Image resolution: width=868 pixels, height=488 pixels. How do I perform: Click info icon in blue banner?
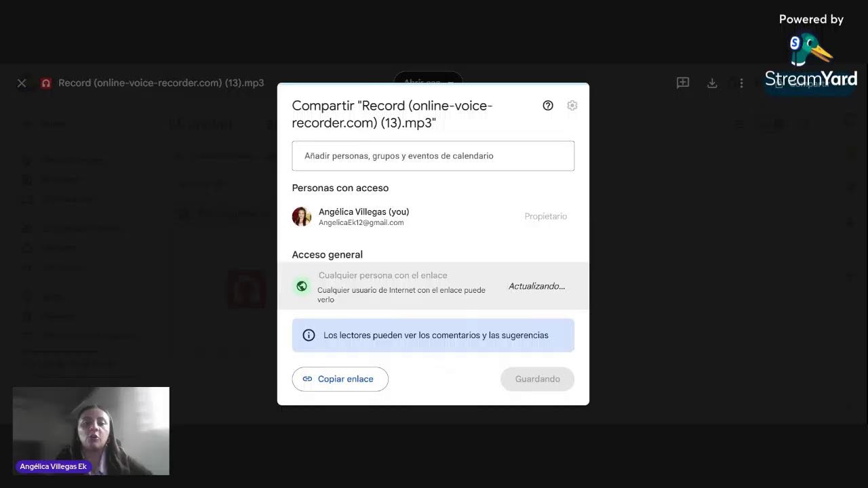pos(309,335)
